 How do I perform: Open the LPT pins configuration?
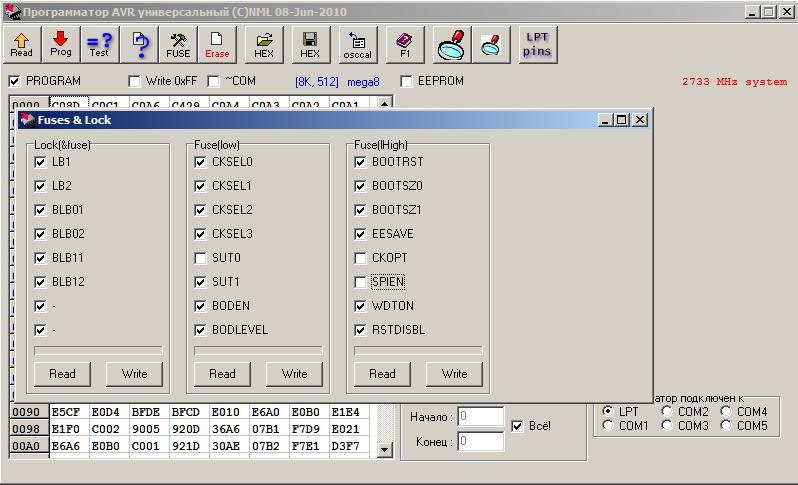coord(537,44)
